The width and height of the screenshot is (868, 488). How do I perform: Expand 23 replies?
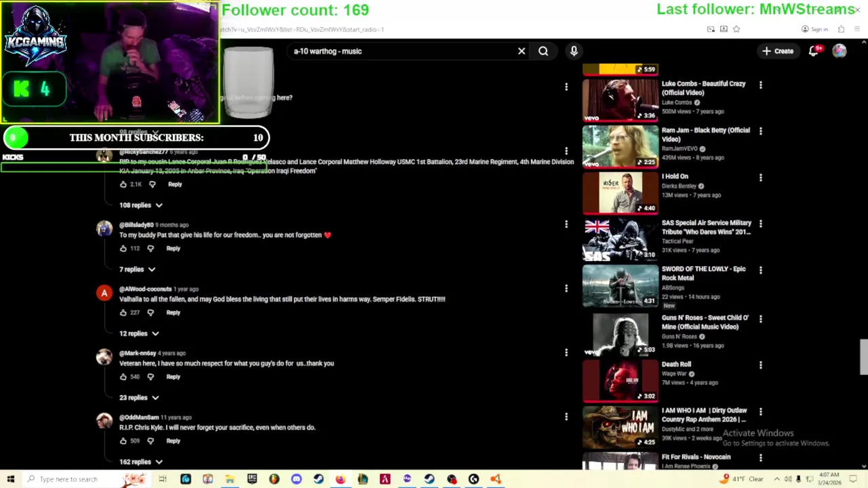point(139,398)
